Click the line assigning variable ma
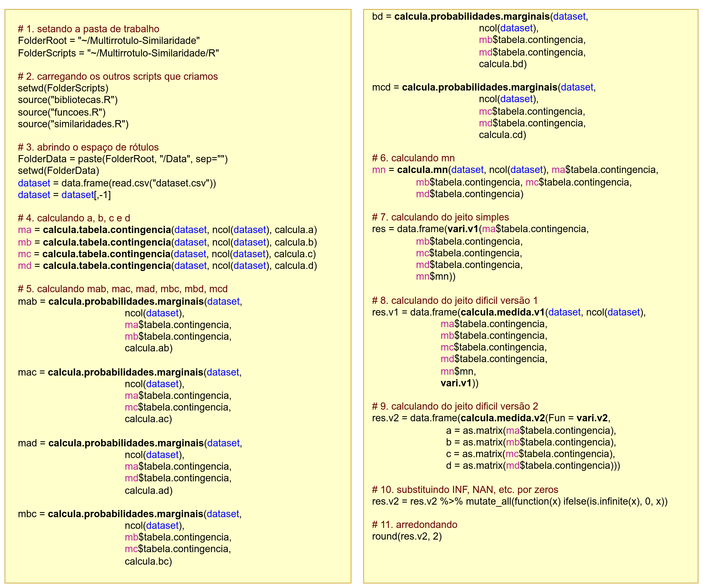The height and width of the screenshot is (588, 703). coord(167,230)
